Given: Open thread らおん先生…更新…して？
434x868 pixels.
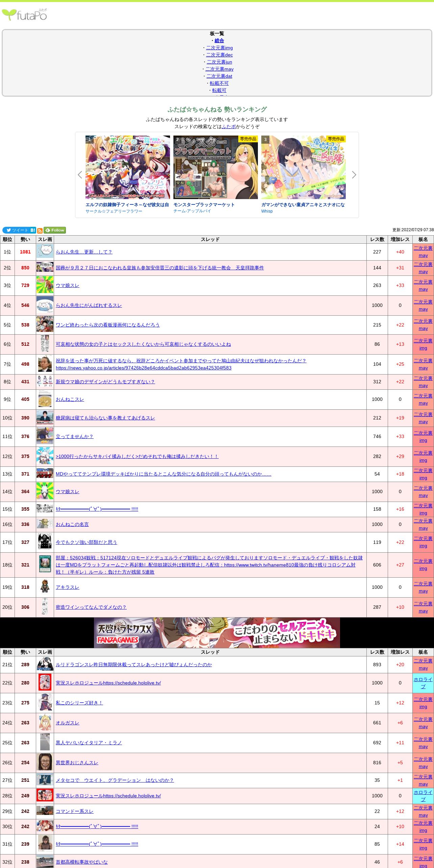Looking at the screenshot, I should (x=84, y=252).
